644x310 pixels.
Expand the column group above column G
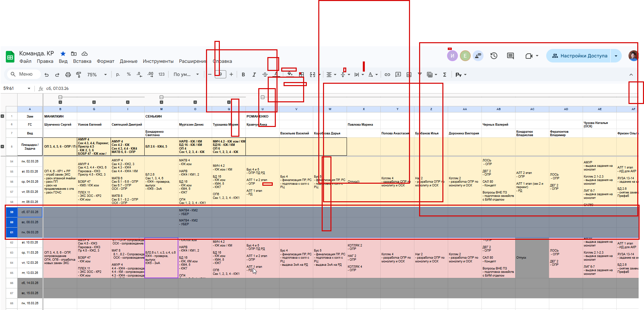click(94, 102)
